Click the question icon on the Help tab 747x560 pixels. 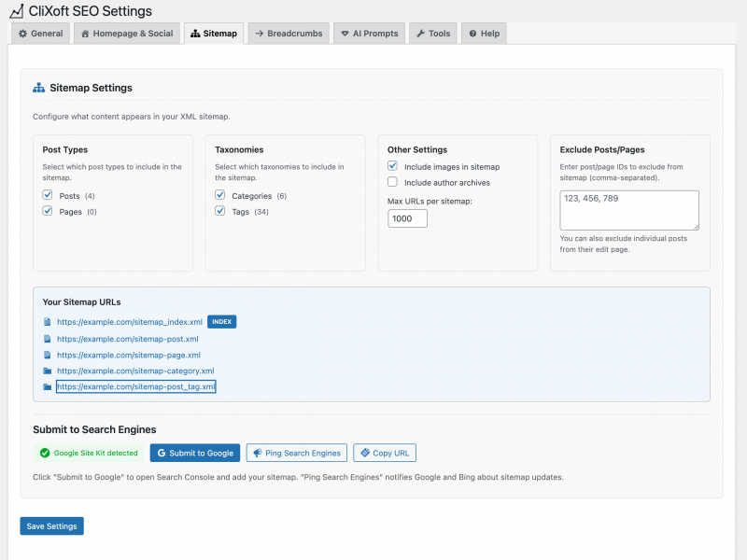[472, 33]
